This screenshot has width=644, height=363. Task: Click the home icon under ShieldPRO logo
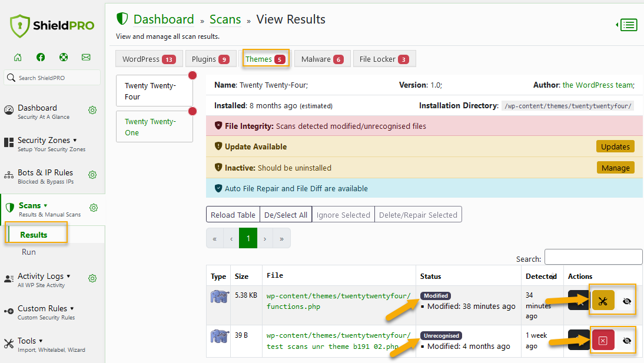pos(18,58)
